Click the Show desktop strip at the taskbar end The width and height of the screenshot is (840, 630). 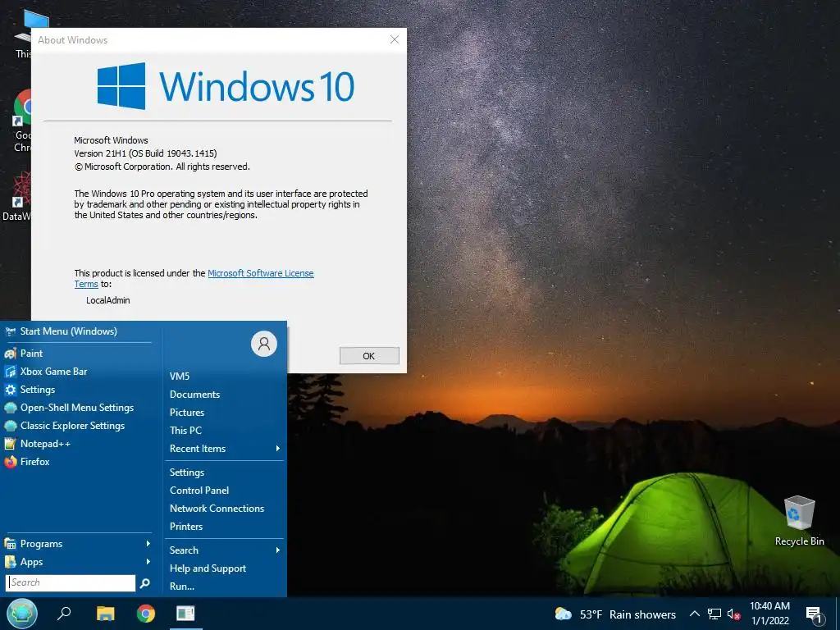click(x=838, y=614)
